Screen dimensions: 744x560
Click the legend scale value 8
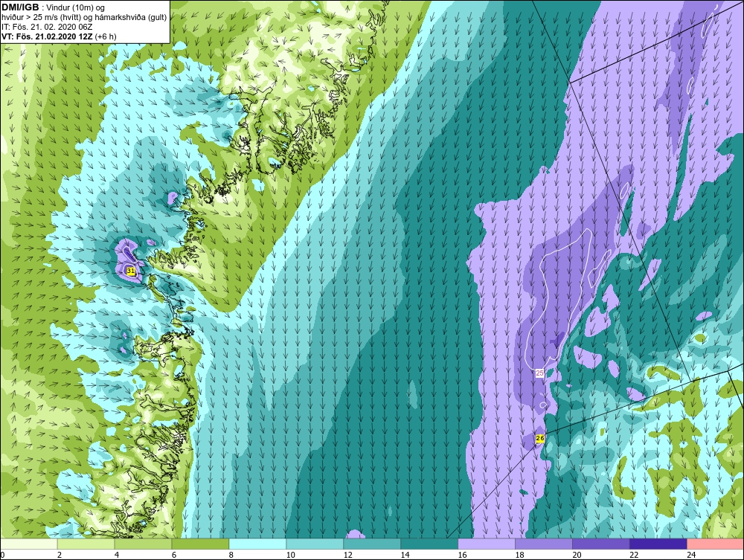[x=231, y=555]
